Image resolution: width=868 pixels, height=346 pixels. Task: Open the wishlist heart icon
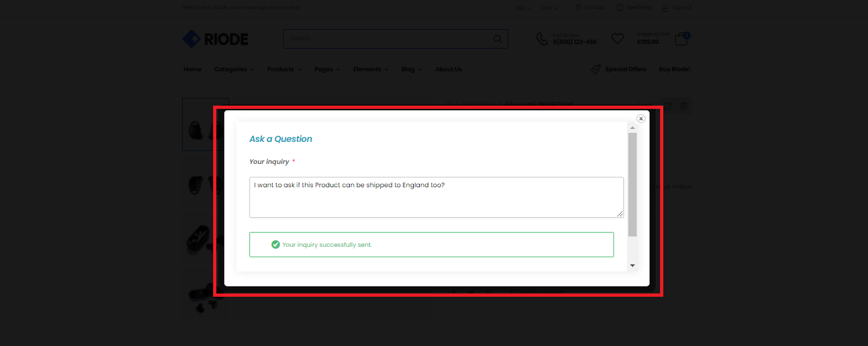[617, 39]
